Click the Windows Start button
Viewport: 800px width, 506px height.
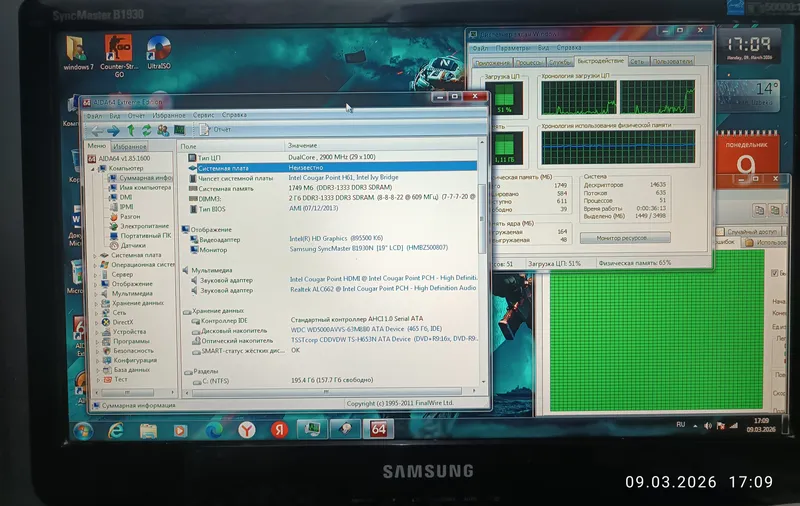(x=84, y=431)
